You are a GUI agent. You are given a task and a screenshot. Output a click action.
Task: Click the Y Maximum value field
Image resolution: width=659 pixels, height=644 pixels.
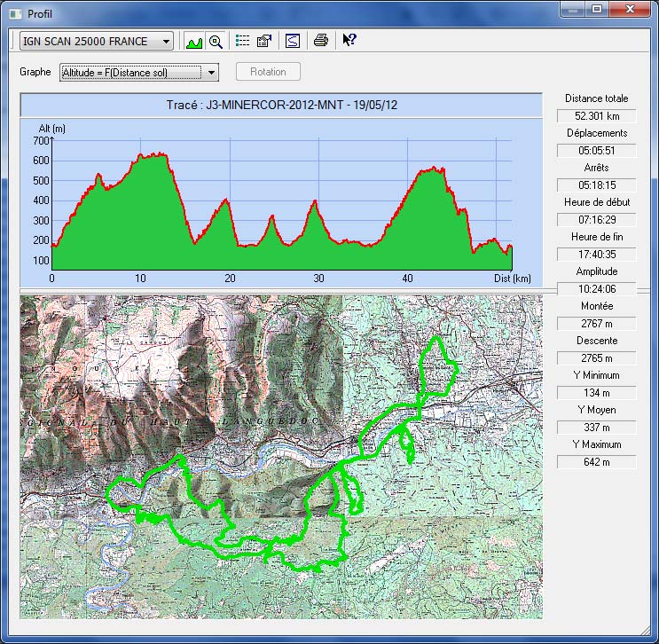pyautogui.click(x=596, y=462)
